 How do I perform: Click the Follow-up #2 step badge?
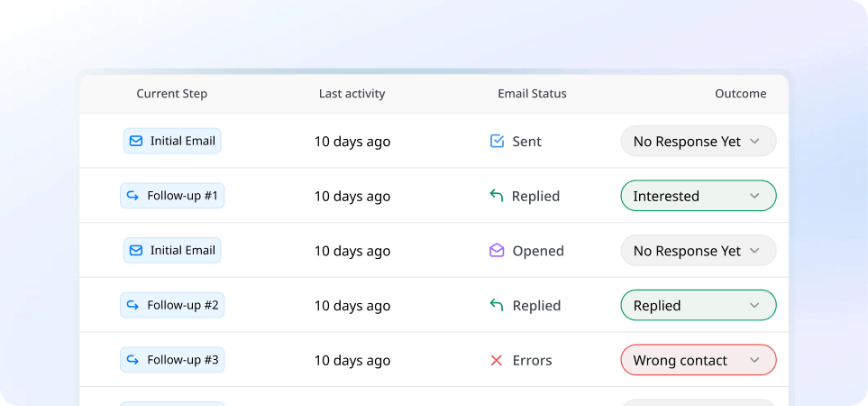click(172, 305)
